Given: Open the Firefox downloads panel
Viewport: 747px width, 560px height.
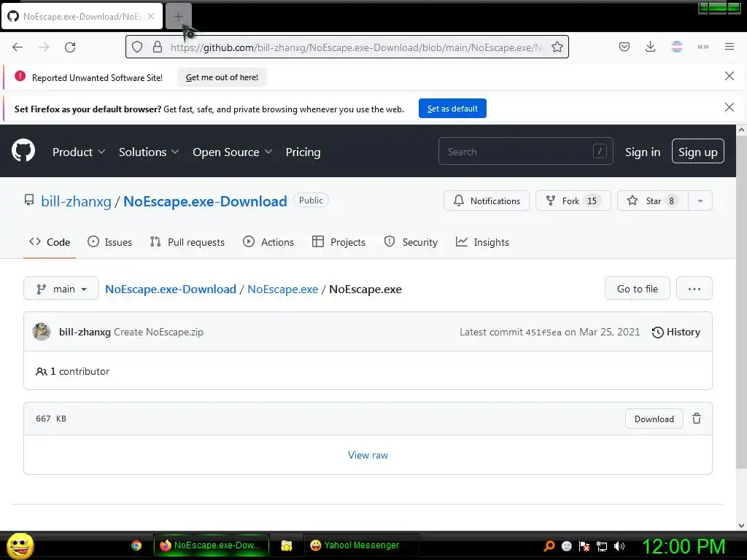Looking at the screenshot, I should coord(650,47).
